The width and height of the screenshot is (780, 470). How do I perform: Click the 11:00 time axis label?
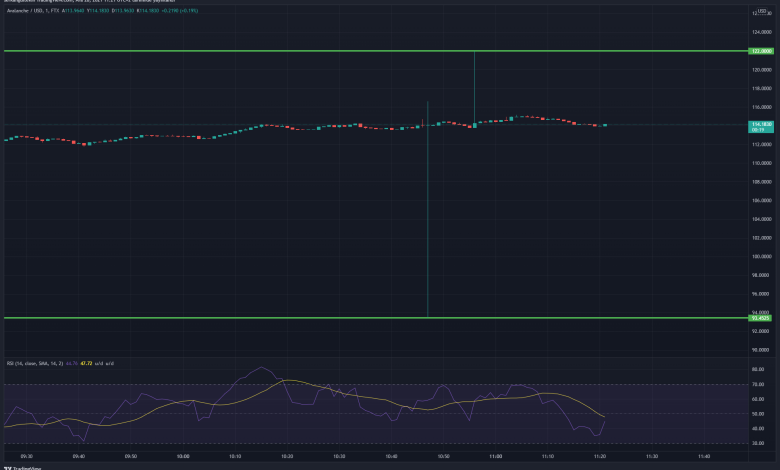(495, 455)
